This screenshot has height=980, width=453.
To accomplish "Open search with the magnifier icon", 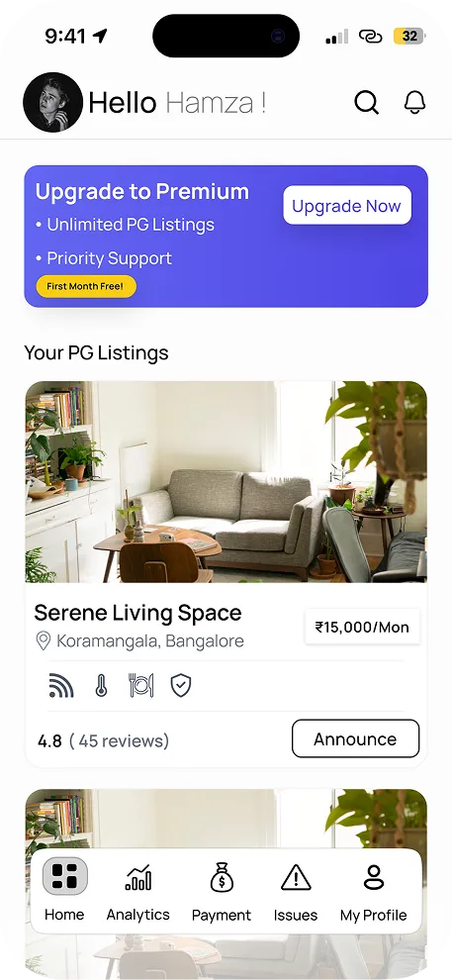I will (367, 103).
